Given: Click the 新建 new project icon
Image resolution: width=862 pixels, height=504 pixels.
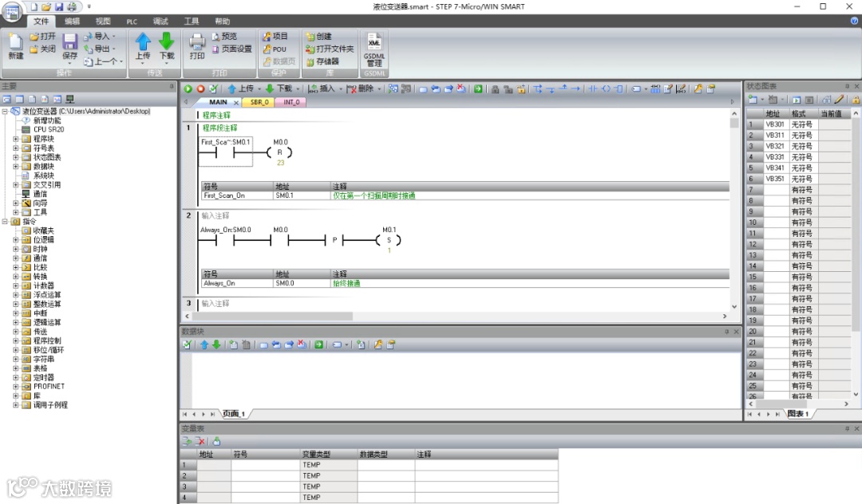Looking at the screenshot, I should tap(16, 41).
